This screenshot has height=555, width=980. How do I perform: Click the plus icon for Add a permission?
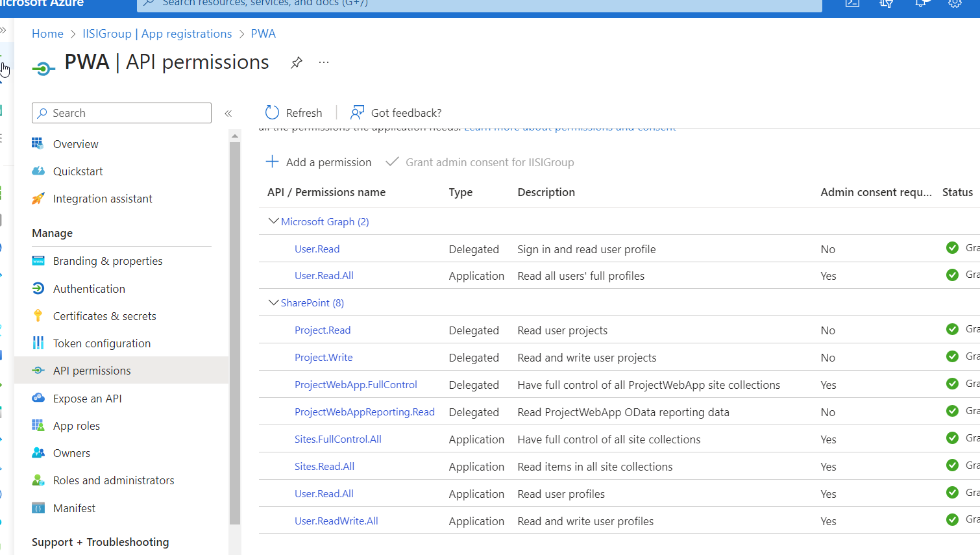[272, 162]
